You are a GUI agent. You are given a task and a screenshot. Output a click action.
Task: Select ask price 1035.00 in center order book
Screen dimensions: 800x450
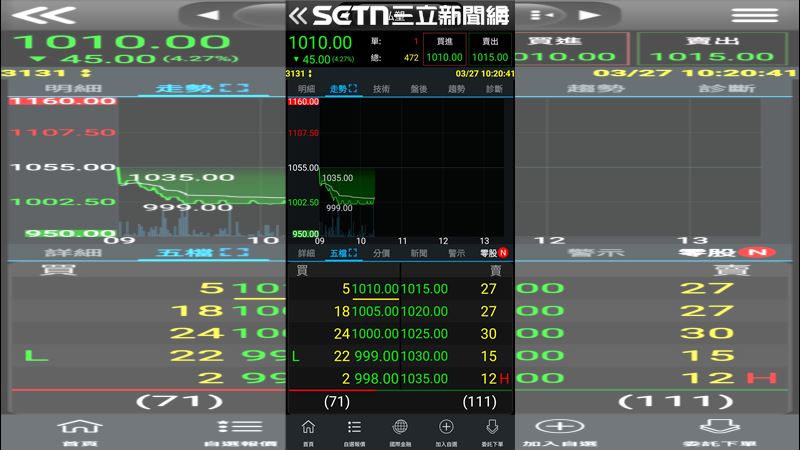tap(424, 379)
